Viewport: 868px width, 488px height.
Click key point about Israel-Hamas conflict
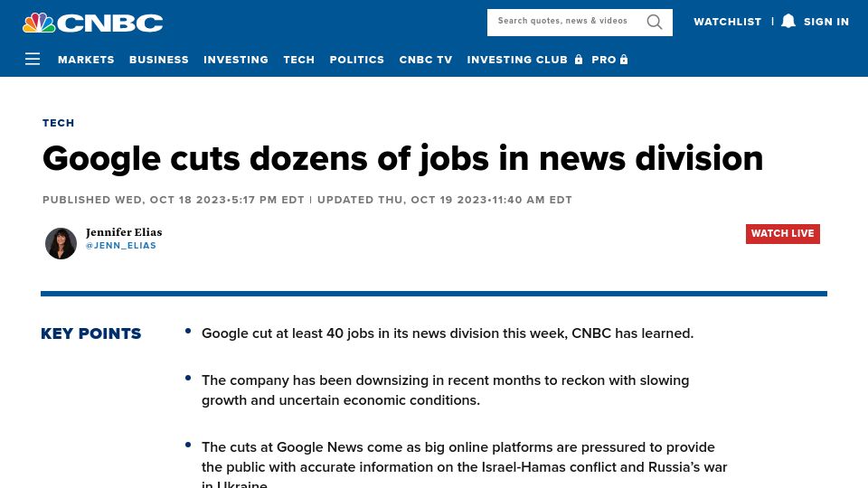tap(464, 465)
